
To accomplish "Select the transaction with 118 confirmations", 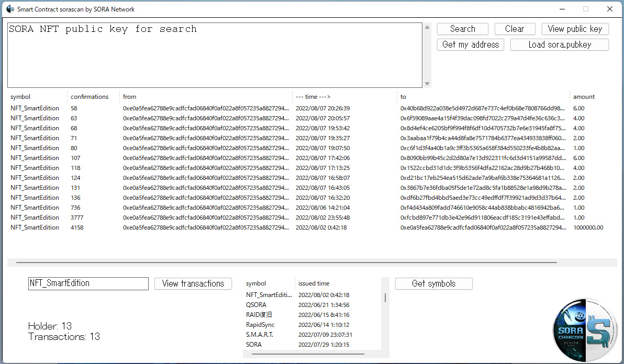I will [x=312, y=168].
